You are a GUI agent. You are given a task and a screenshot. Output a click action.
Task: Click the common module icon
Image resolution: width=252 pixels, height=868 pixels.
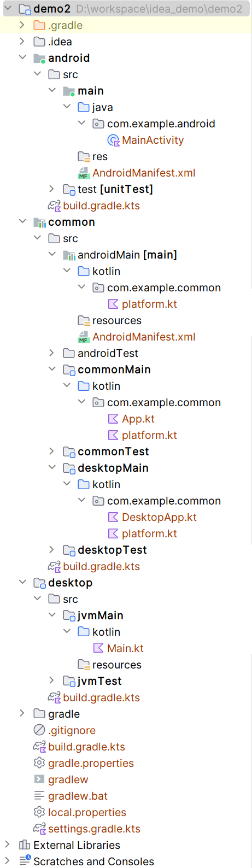(x=39, y=222)
